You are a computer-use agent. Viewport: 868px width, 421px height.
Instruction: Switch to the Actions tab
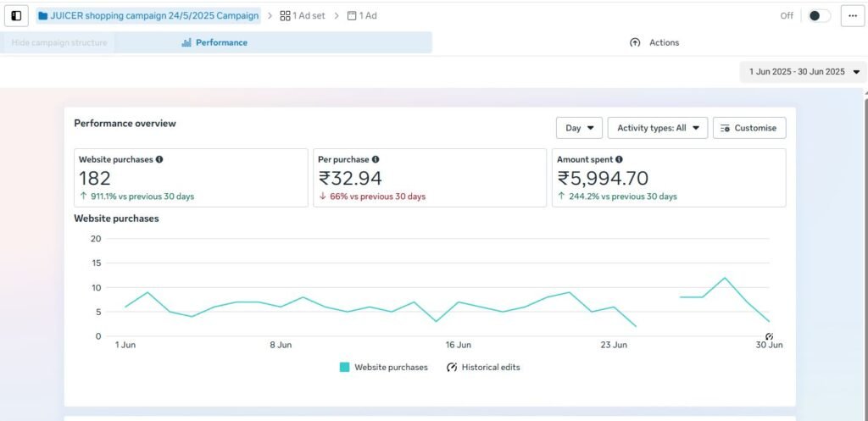(654, 42)
